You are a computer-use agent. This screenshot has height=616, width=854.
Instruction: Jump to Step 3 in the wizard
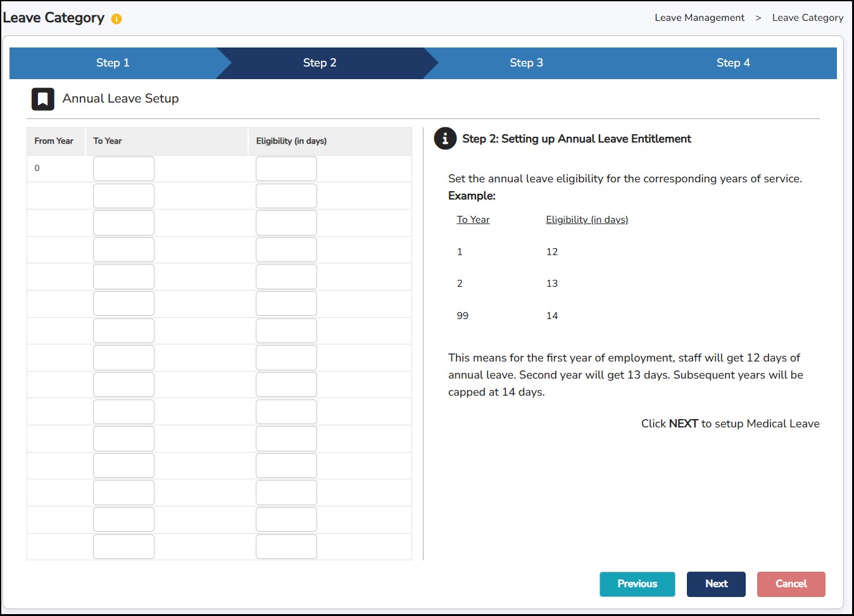point(526,63)
